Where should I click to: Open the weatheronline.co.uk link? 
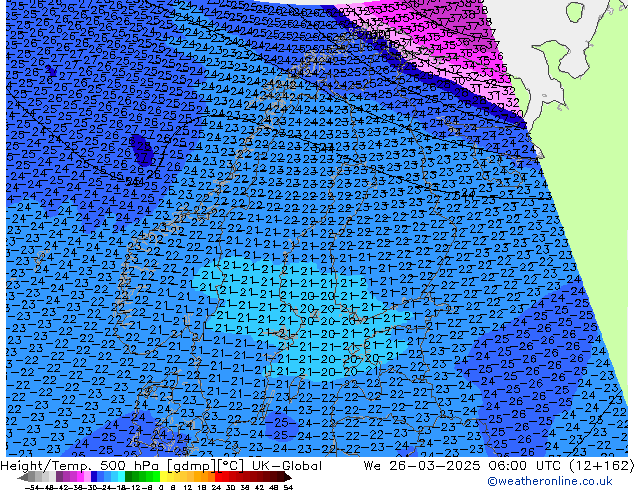click(x=550, y=481)
